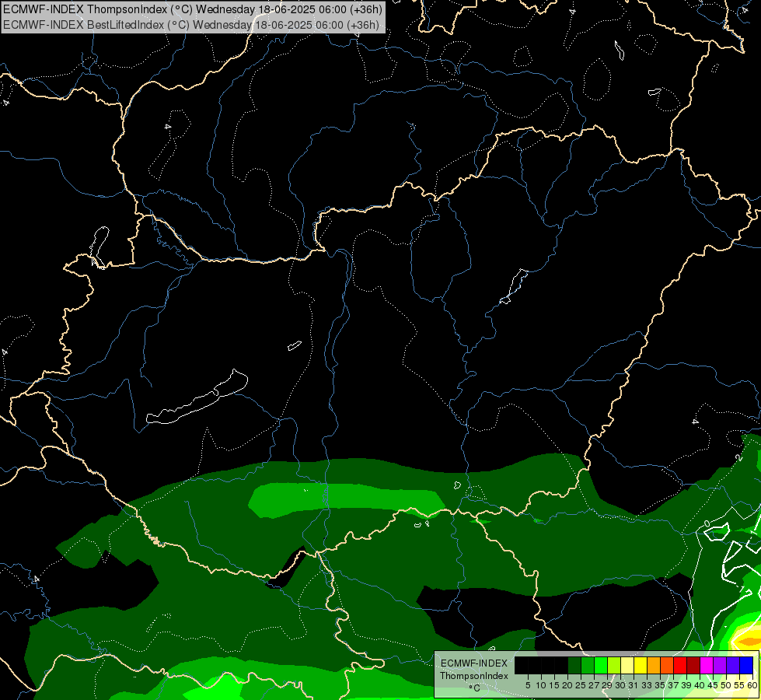Click the legend tick value 20
This screenshot has width=761, height=700.
tap(567, 685)
